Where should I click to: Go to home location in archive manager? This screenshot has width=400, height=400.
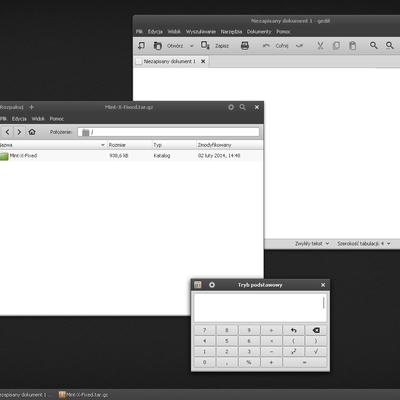pos(32,132)
